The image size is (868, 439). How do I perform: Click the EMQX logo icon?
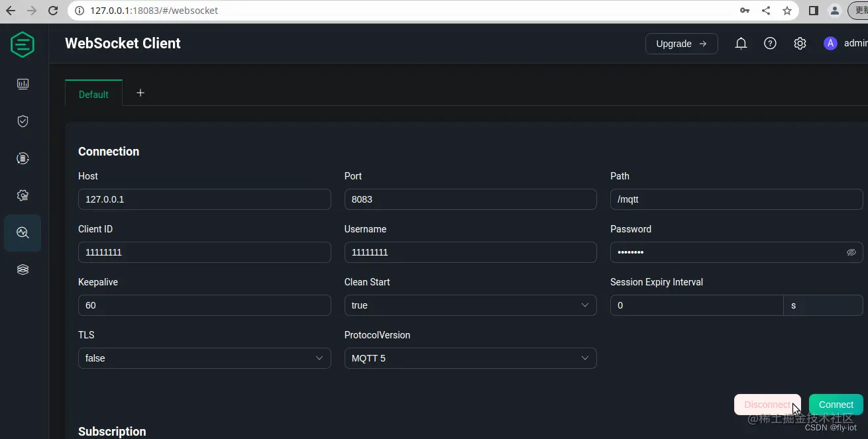[23, 44]
